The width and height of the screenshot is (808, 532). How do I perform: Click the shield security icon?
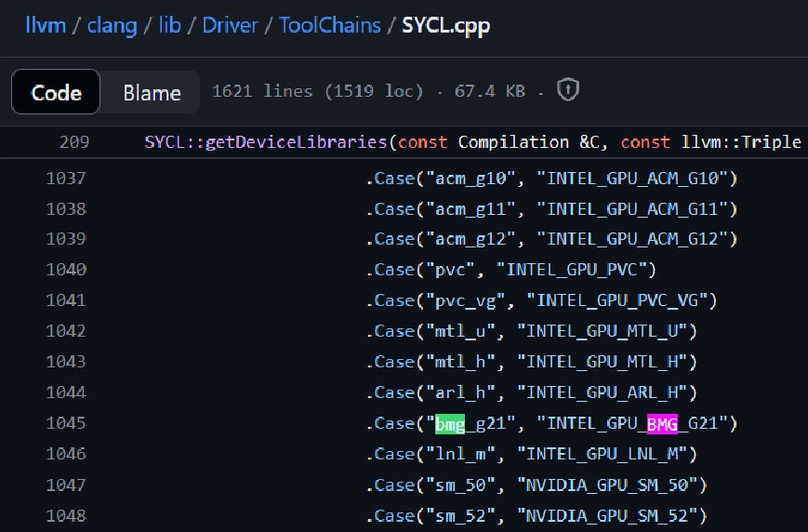click(568, 89)
